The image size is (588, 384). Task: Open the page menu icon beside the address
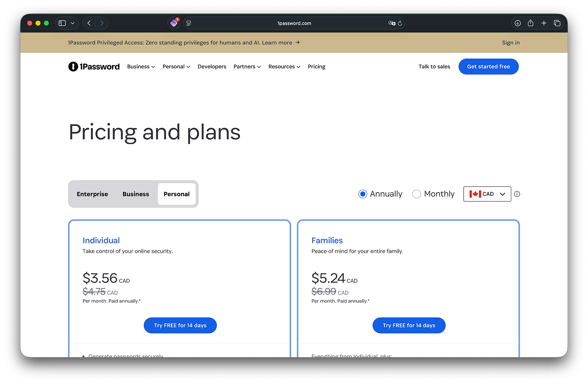click(189, 23)
